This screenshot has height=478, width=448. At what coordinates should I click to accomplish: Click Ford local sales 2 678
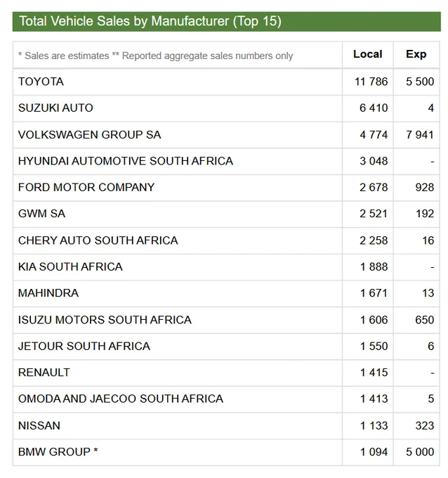(x=374, y=187)
